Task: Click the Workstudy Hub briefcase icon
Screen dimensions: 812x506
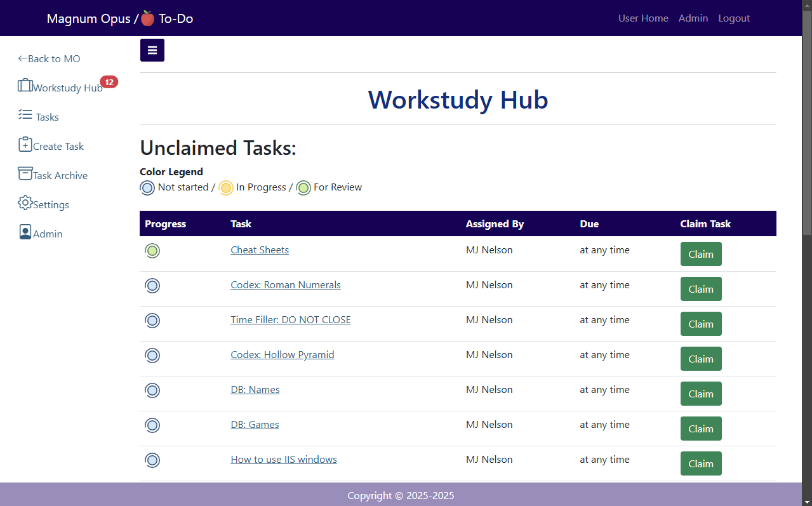Action: (25, 85)
